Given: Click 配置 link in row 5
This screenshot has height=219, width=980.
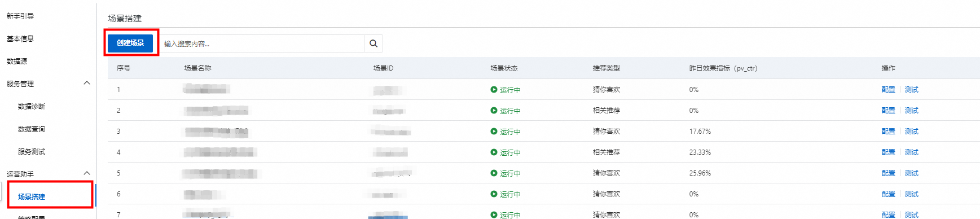Looking at the screenshot, I should [889, 173].
